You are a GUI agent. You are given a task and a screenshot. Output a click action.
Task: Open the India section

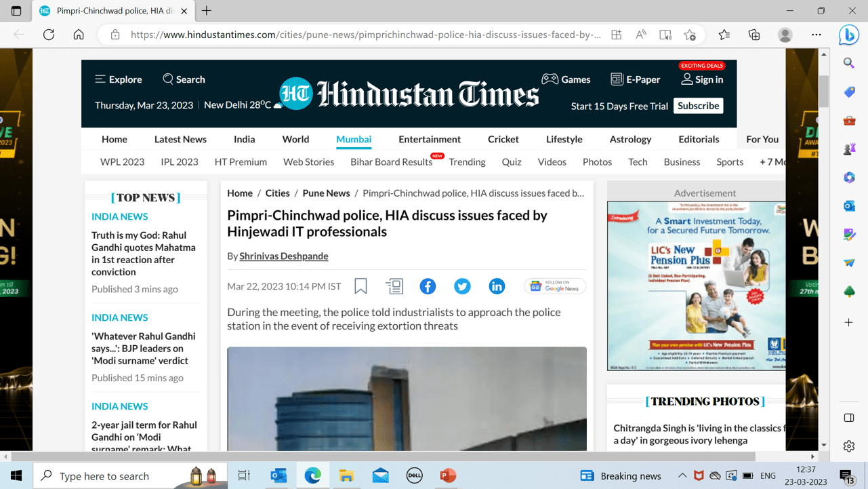pos(245,139)
